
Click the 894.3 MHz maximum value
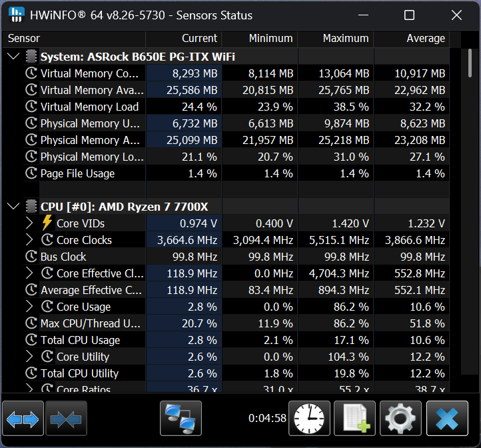point(344,290)
